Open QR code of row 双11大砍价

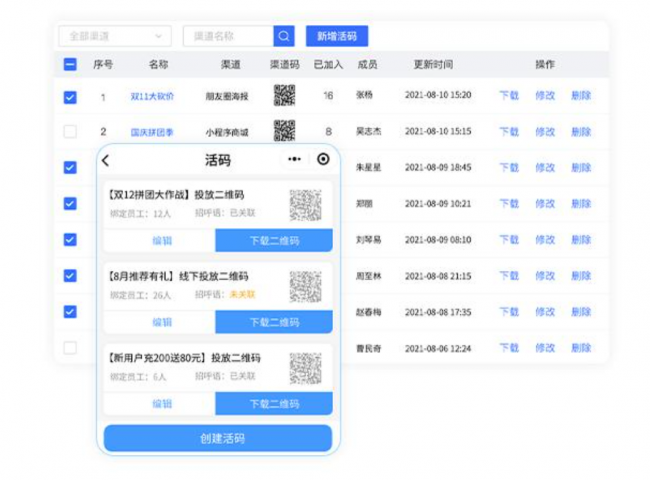284,95
